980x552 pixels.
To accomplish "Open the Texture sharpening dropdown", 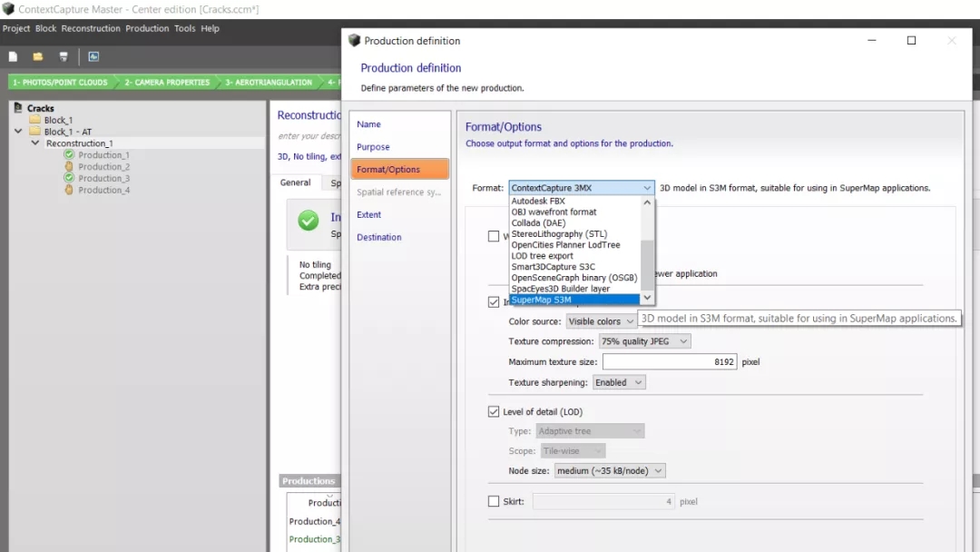I will [619, 382].
